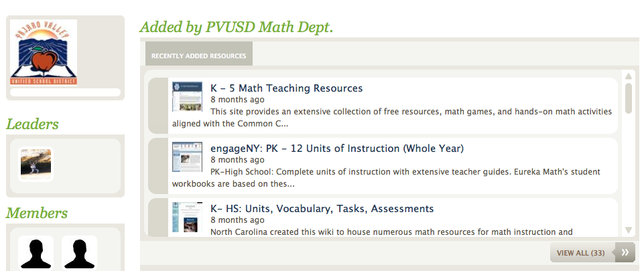The height and width of the screenshot is (271, 644).
Task: Click the Added by PVUSD Math Dept heading
Action: [x=236, y=27]
